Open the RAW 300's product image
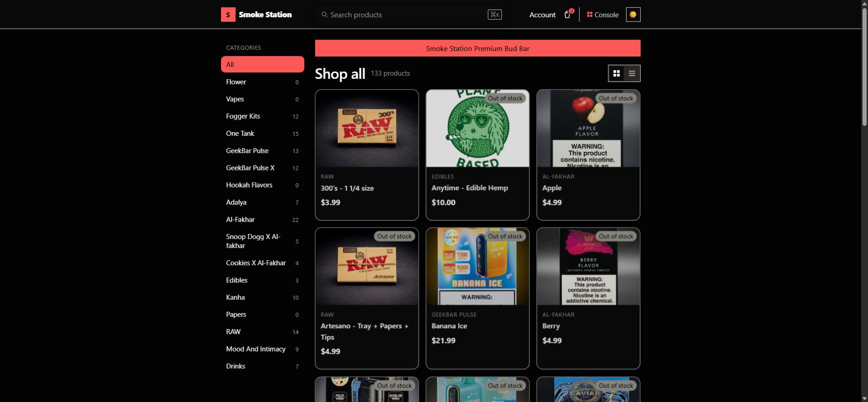 coord(367,129)
